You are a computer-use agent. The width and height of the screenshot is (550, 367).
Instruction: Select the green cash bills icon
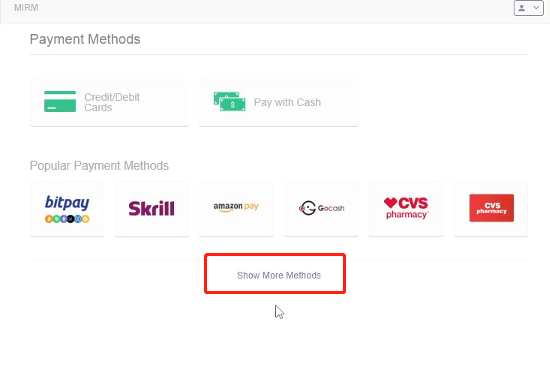(x=229, y=101)
